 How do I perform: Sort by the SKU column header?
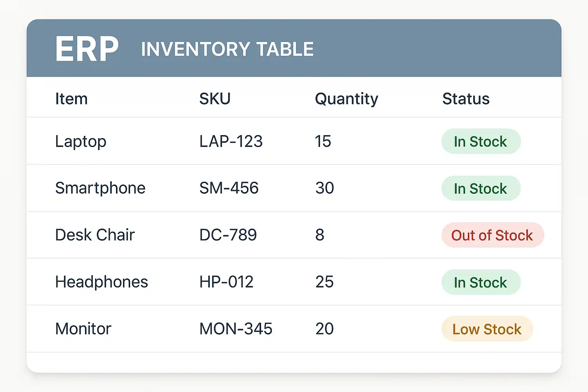(x=215, y=99)
